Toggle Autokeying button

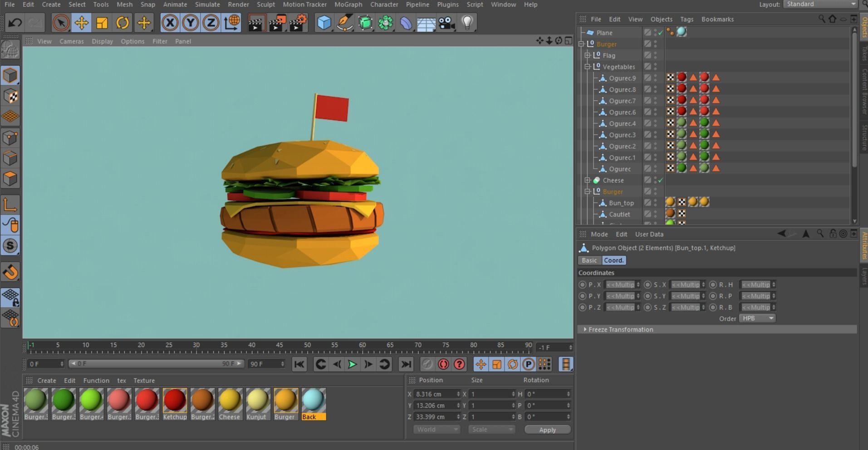(443, 364)
